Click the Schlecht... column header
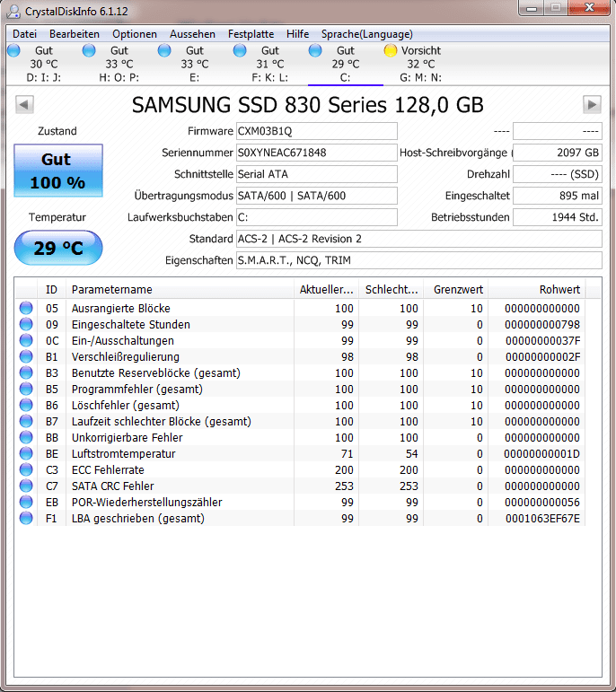This screenshot has height=692, width=616. (x=392, y=290)
